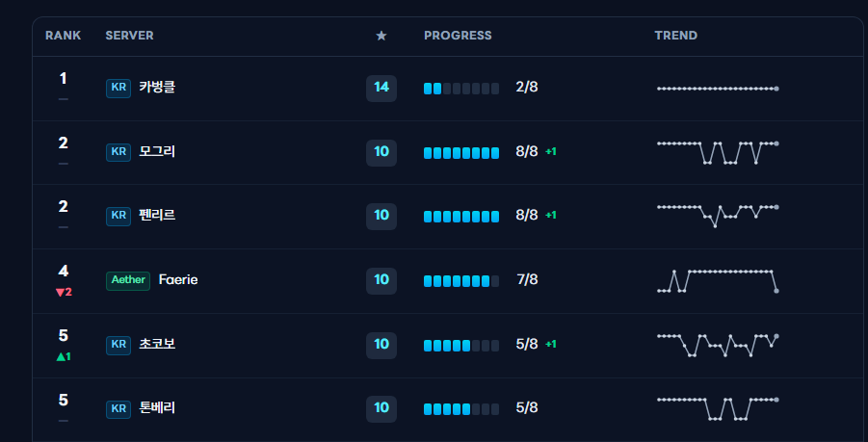Sort by the RANK column header
Image resolution: width=868 pixels, height=442 pixels.
click(x=64, y=36)
